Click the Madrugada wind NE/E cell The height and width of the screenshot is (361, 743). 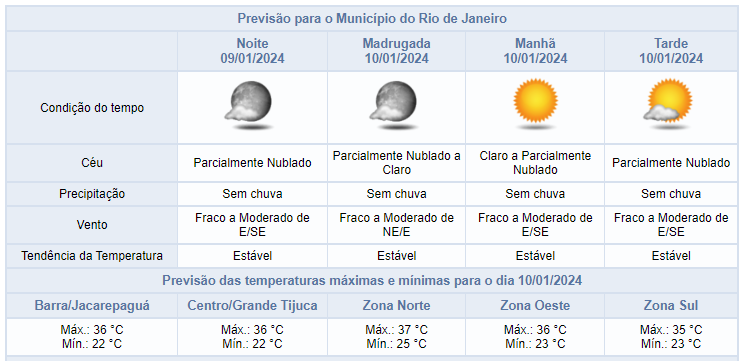[396, 225]
